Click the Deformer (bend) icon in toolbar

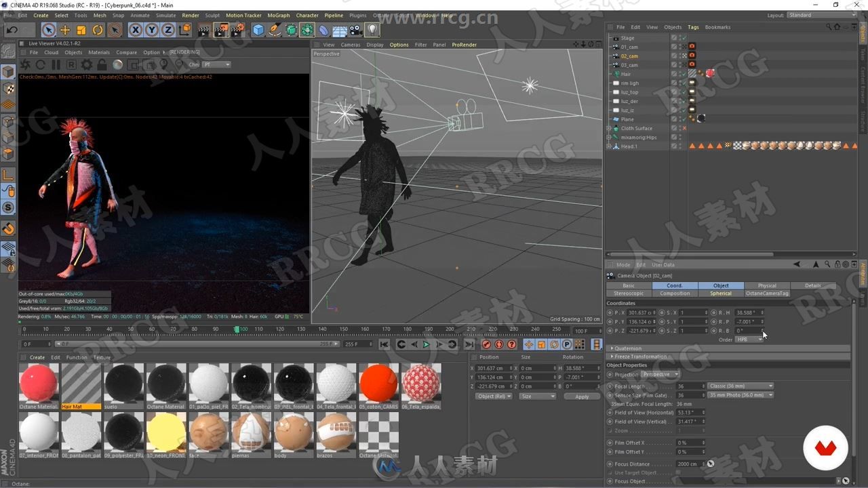[323, 30]
